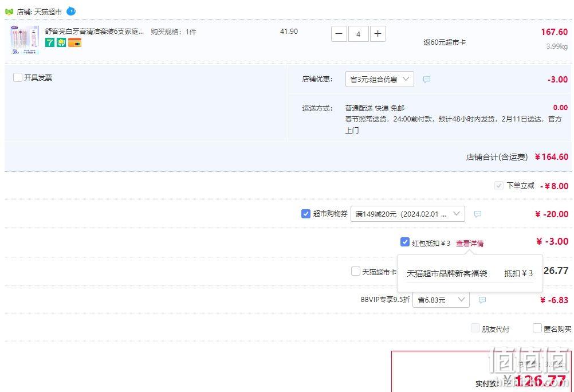Open the 满149减20元 coupon dropdown
Viewport: 574px width, 392px height.
408,214
